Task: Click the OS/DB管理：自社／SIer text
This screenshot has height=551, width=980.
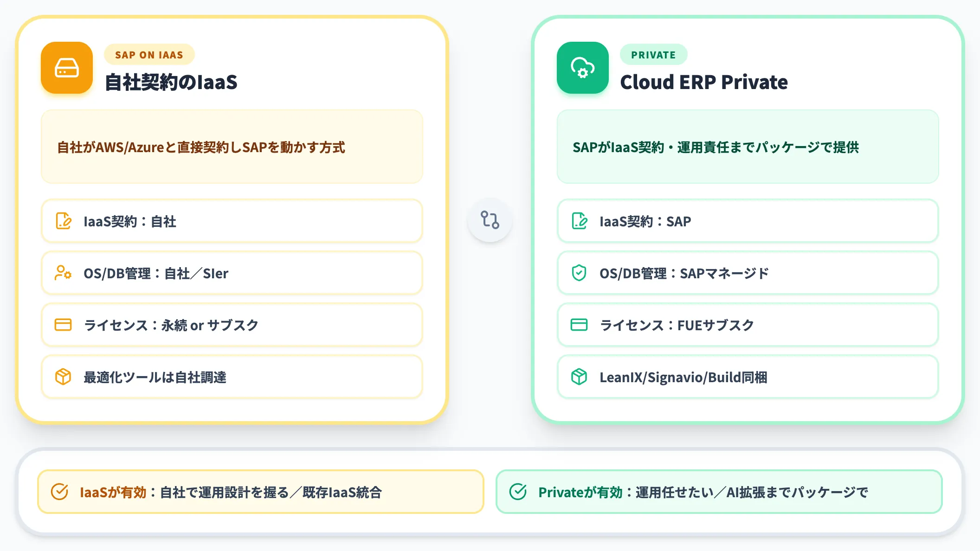Action: [156, 273]
